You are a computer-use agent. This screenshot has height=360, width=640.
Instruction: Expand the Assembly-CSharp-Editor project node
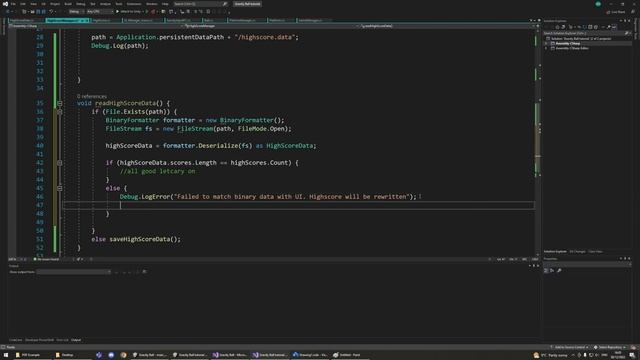(546, 48)
